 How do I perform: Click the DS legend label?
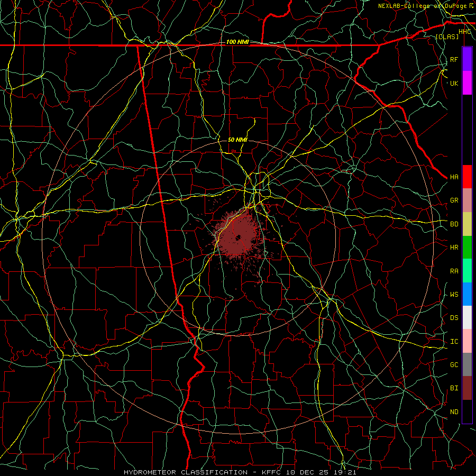pos(454,318)
